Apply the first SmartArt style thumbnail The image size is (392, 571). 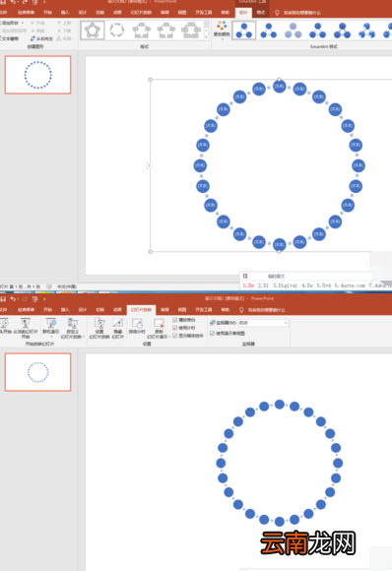point(243,31)
